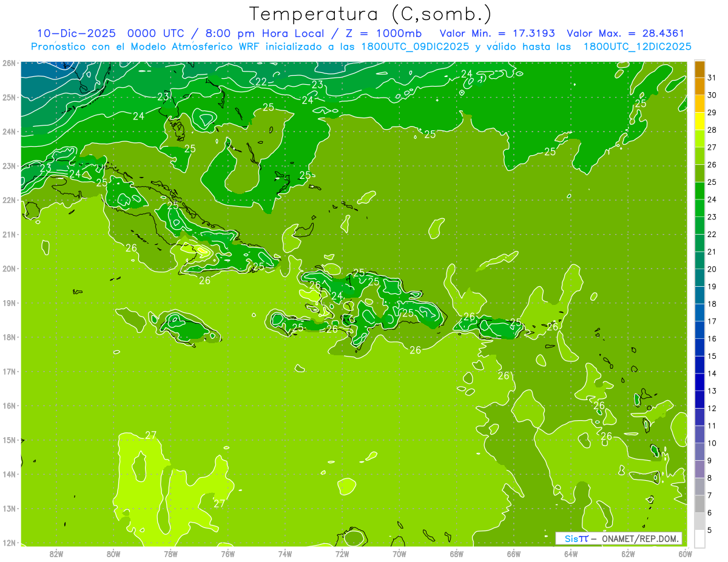Click the '24N' latitude axis label
The image size is (728, 562).
pos(9,132)
